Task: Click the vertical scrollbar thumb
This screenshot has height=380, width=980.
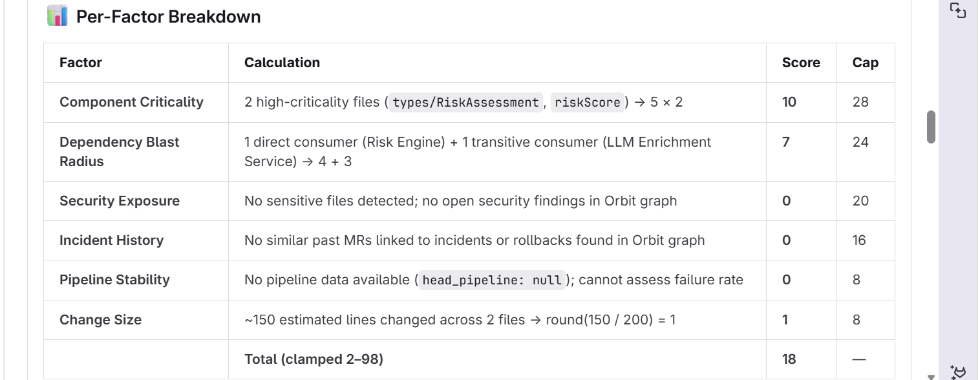Action: coord(932,127)
